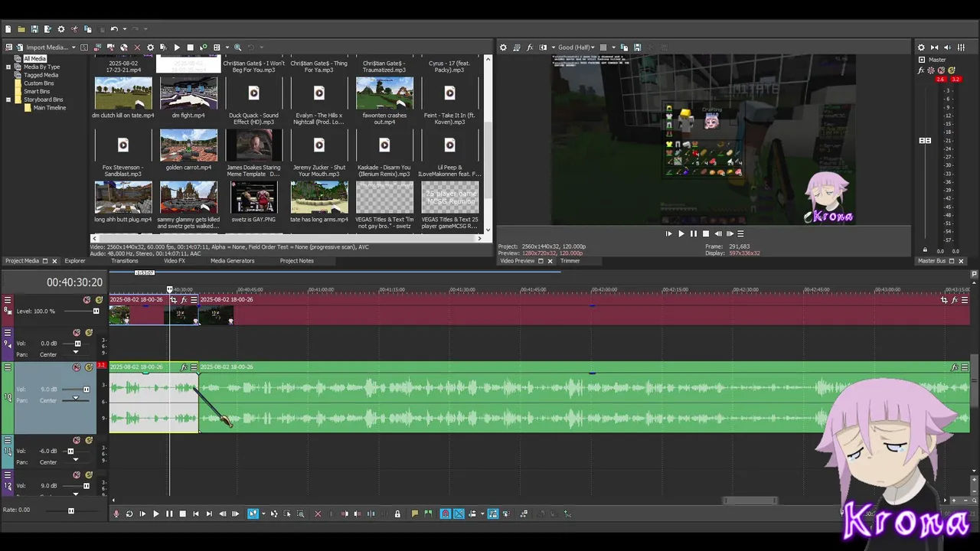Toggle Loop Playback in transport bar
980x551 pixels.
coord(129,514)
